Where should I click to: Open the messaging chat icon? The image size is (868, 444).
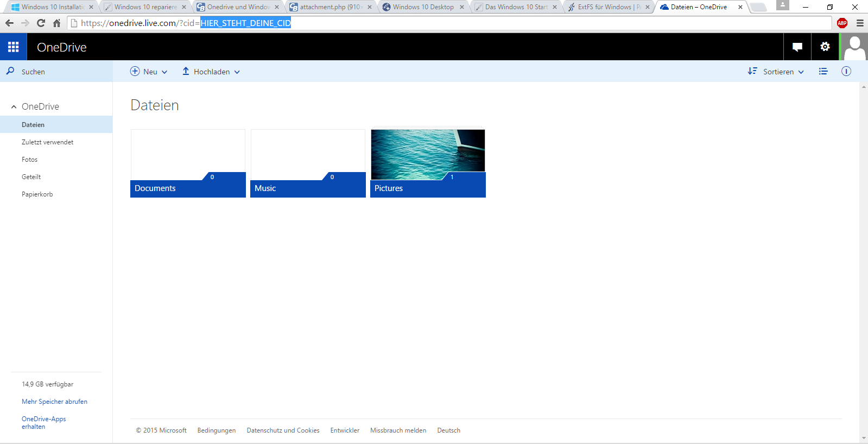point(797,47)
